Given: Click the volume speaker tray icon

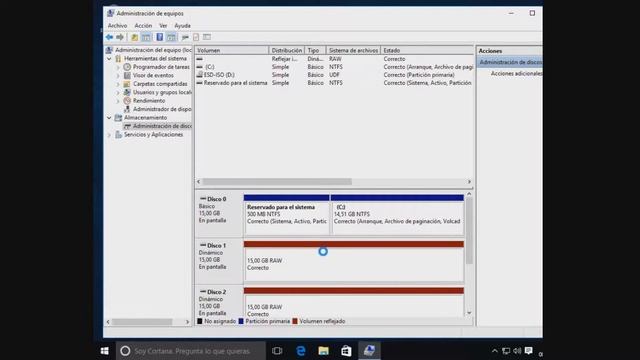Looking at the screenshot, I should 517,351.
